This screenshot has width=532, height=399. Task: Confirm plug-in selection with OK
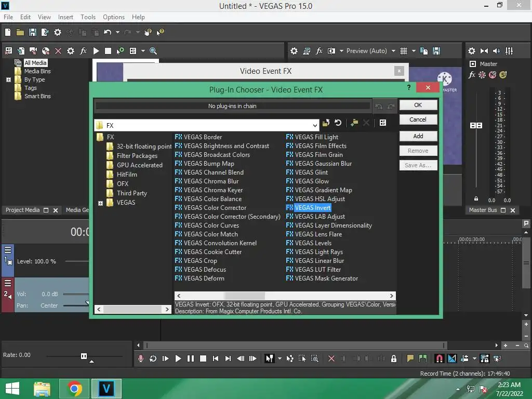(x=418, y=105)
